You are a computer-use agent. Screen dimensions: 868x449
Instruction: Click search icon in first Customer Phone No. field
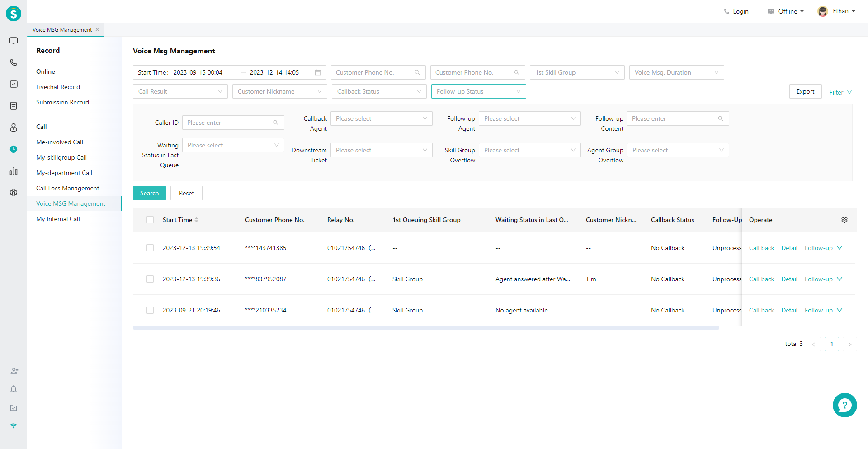[x=417, y=72]
